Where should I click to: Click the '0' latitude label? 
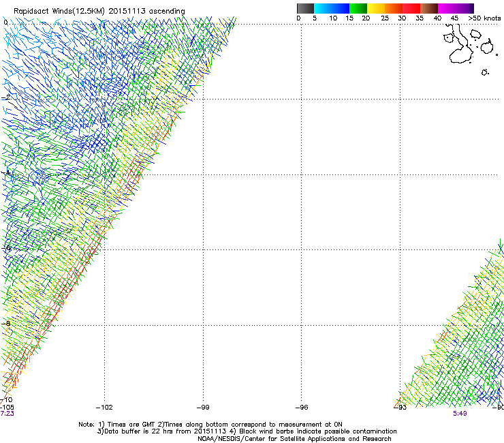[x=5, y=22]
